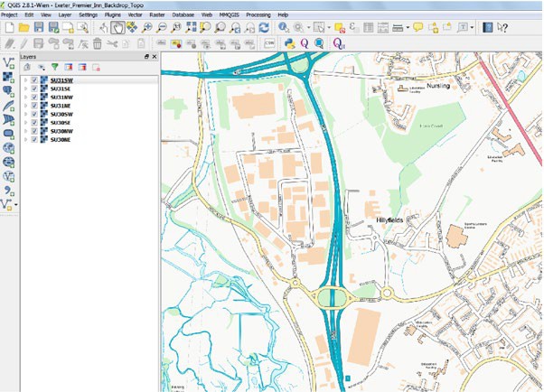Expand the SU30SW layer tree node
This screenshot has height=392, width=544.
25,114
